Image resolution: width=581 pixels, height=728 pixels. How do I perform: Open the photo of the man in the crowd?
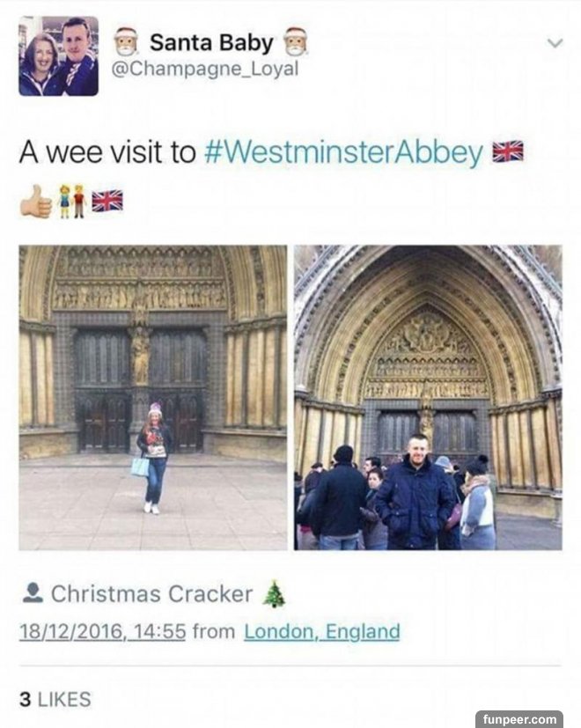pyautogui.click(x=428, y=398)
